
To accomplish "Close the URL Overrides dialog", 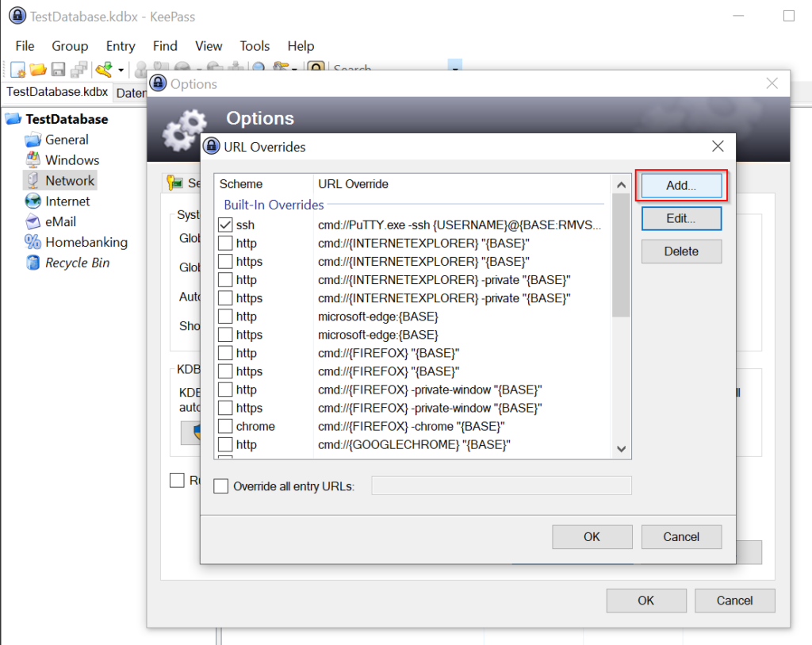I will [718, 146].
